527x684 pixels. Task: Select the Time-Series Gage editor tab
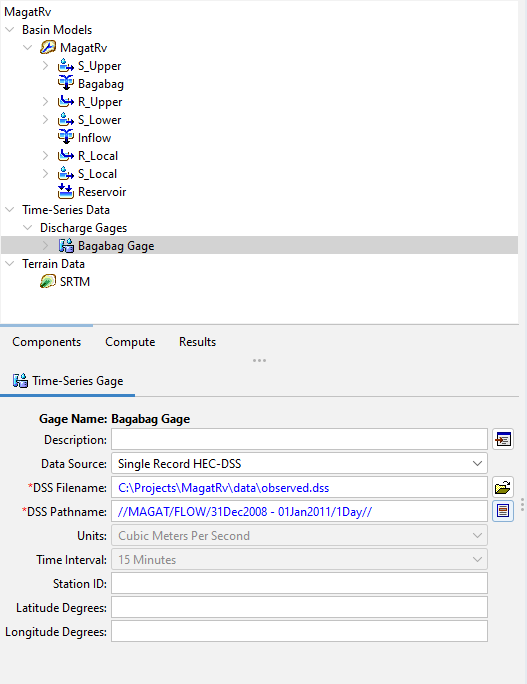coord(68,381)
